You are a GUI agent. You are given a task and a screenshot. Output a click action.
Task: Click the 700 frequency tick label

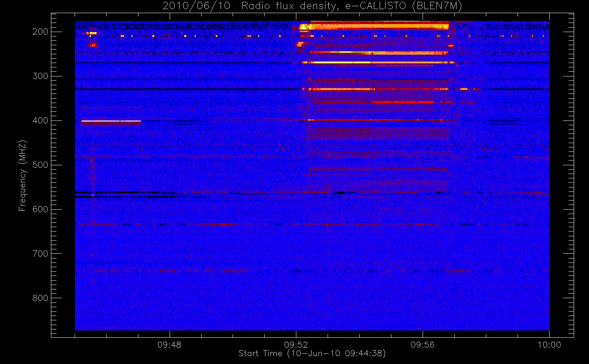pyautogui.click(x=40, y=254)
